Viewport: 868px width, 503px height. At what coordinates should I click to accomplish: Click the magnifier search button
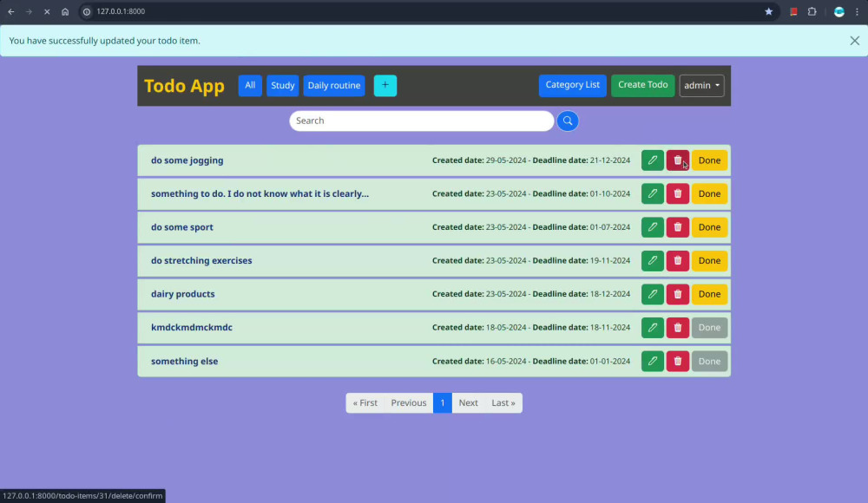568,121
